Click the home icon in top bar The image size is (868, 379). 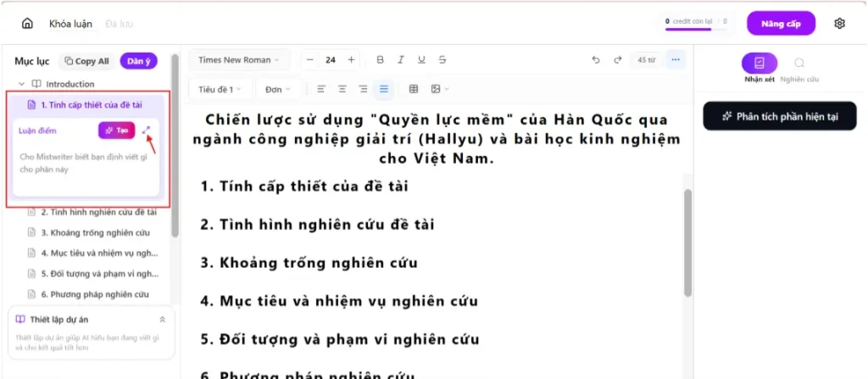(x=27, y=24)
